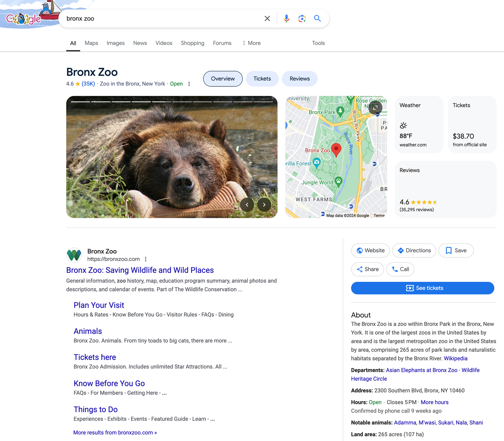Get Directions to the Bronx Zoo
This screenshot has height=441, width=504.
[414, 250]
